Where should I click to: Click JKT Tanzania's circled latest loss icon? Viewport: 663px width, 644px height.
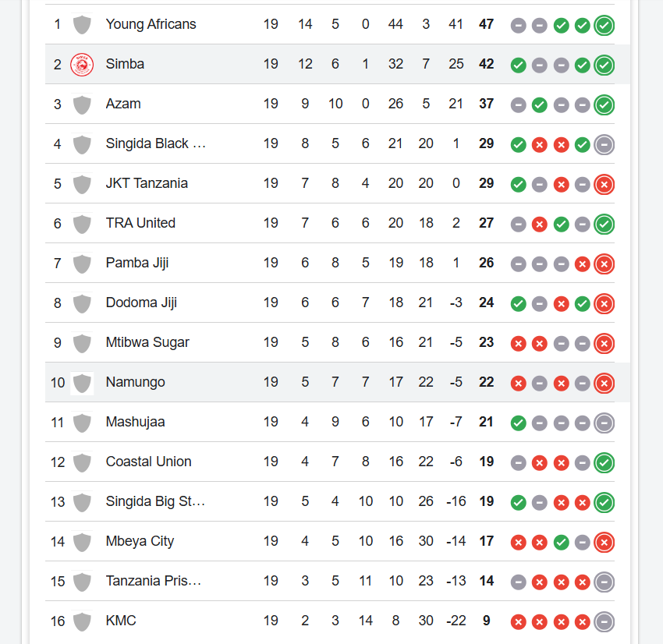coord(604,184)
